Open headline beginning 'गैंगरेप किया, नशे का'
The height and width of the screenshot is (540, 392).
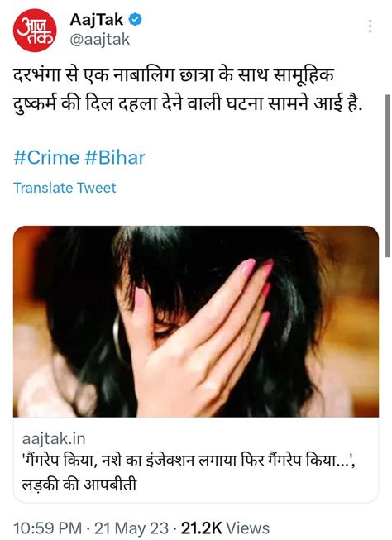pyautogui.click(x=189, y=461)
